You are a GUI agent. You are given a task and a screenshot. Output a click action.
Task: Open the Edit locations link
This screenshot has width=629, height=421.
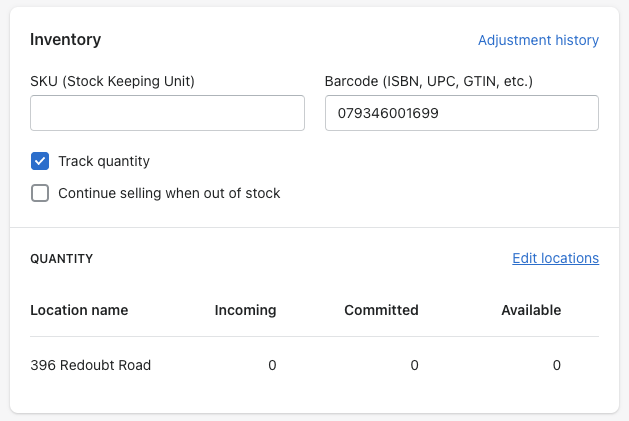[555, 258]
